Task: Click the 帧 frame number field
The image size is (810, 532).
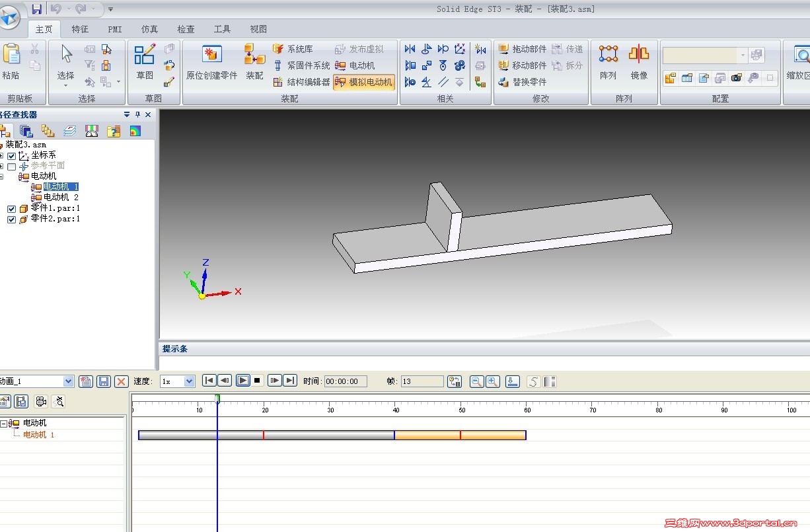Action: tap(422, 381)
